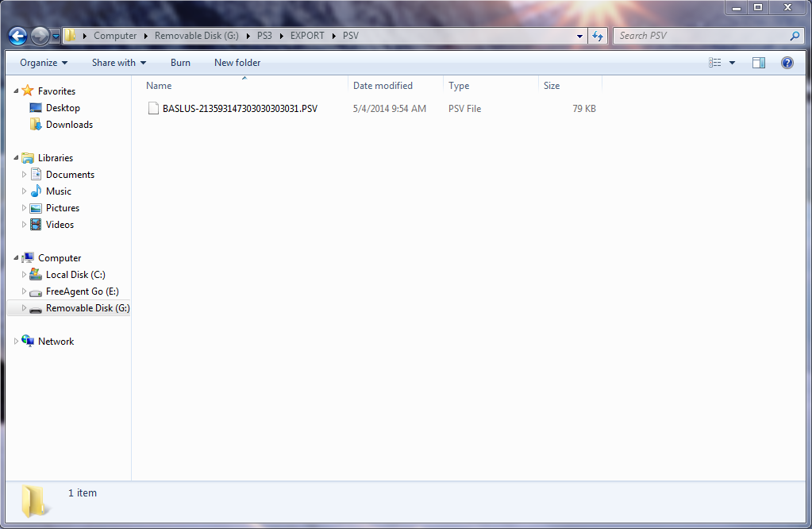Viewport: 812px width, 529px height.
Task: Go to Removable Disk (G:) in the breadcrumb
Action: [197, 36]
